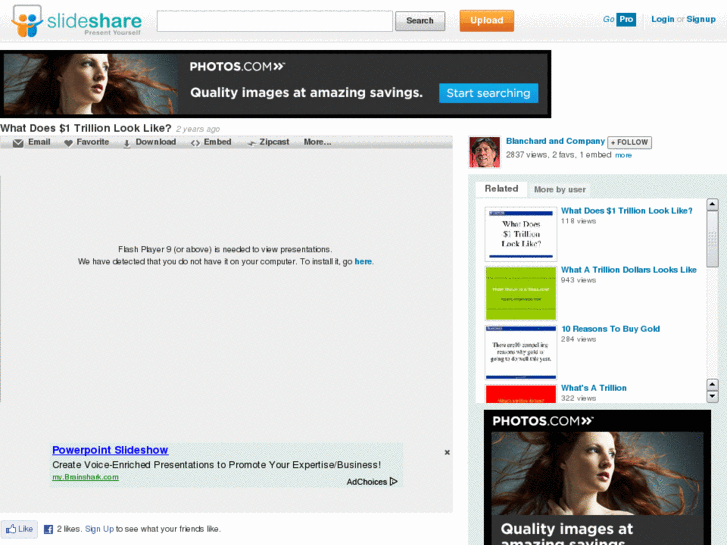Screen dimensions: 727x545
Task: Open What A Trillion Dollars Looks Like link
Action: [629, 269]
